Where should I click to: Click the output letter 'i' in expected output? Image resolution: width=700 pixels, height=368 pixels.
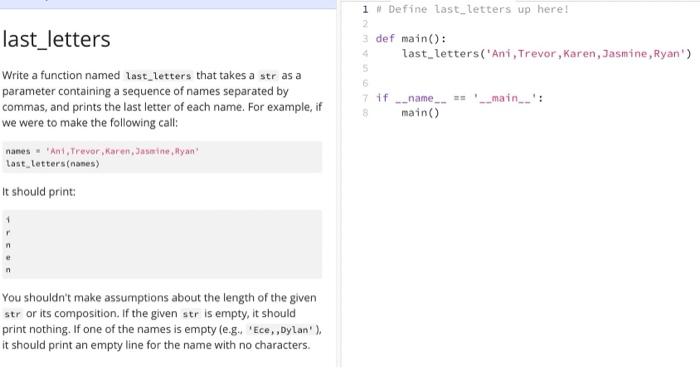click(8, 220)
